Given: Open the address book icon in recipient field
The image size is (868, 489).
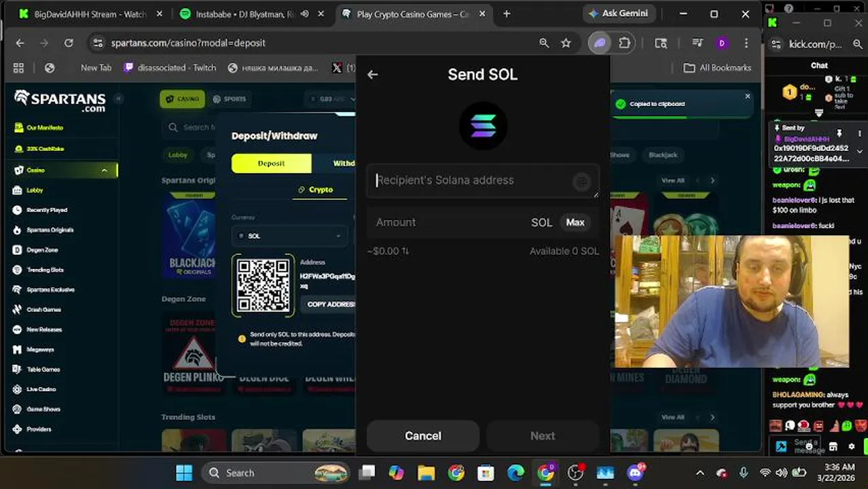Looking at the screenshot, I should (x=581, y=181).
